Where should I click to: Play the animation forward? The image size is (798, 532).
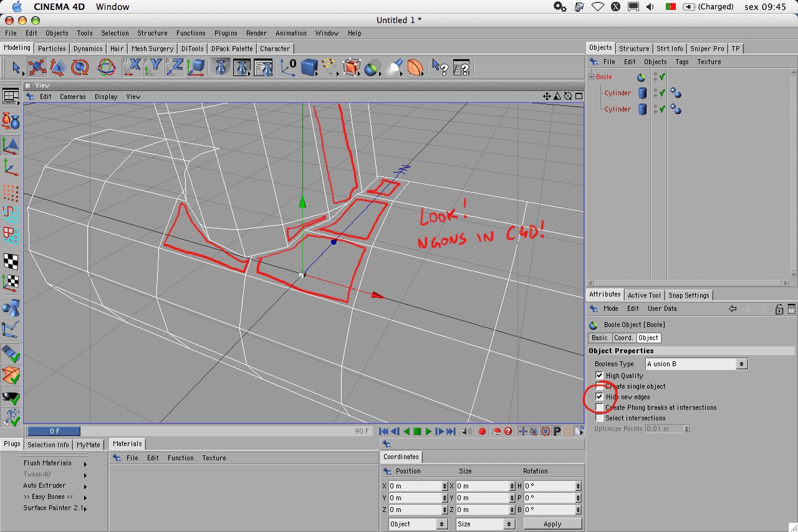coord(429,431)
